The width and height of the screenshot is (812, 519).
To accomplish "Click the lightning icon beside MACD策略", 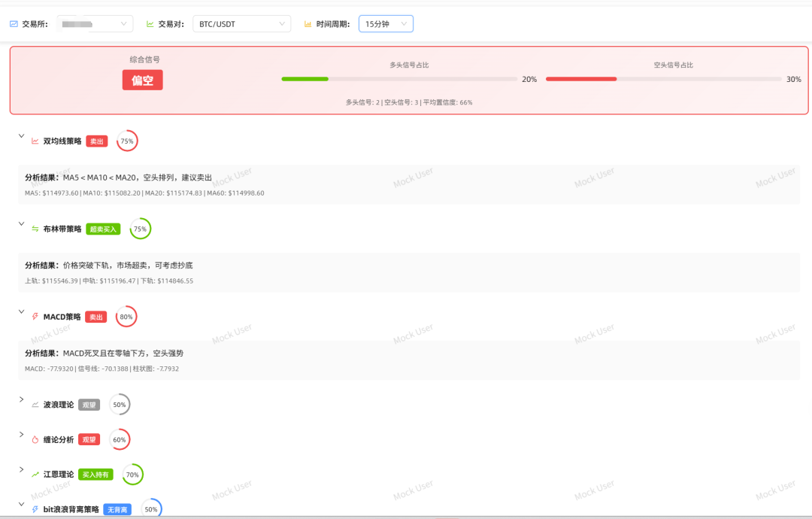I will tap(35, 317).
